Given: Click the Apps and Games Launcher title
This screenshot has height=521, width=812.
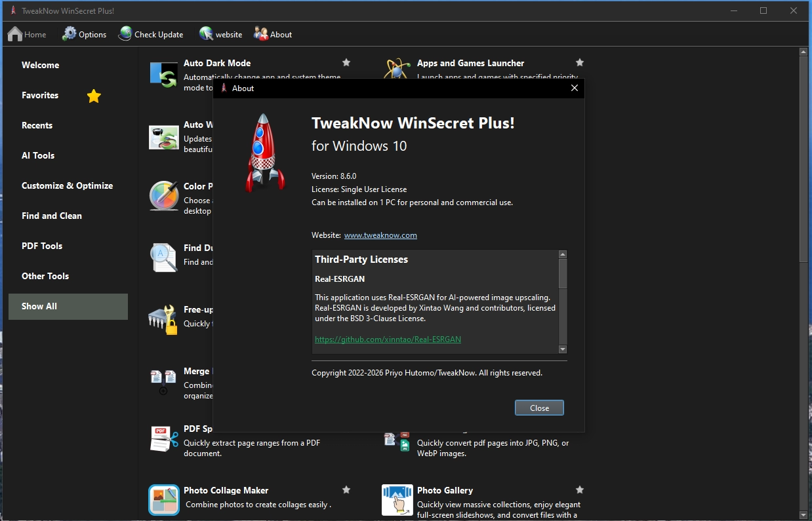Looking at the screenshot, I should click(x=470, y=63).
